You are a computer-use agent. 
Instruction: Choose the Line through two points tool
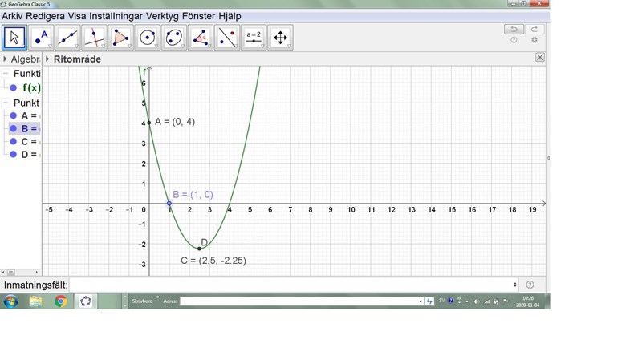(x=68, y=37)
